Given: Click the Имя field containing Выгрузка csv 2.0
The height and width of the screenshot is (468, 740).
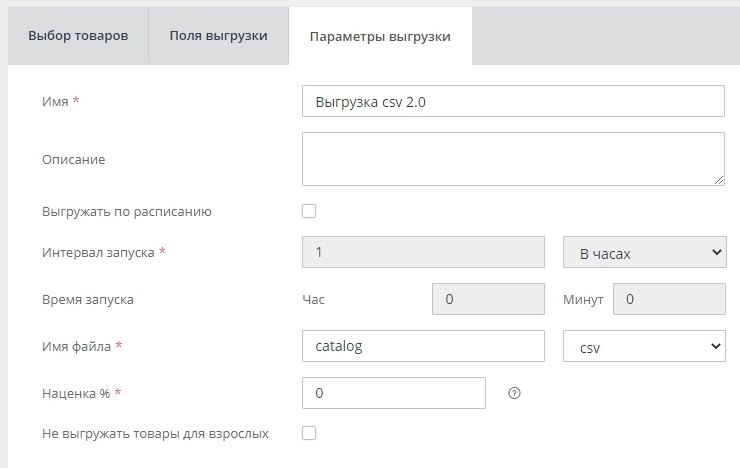Looking at the screenshot, I should (512, 101).
